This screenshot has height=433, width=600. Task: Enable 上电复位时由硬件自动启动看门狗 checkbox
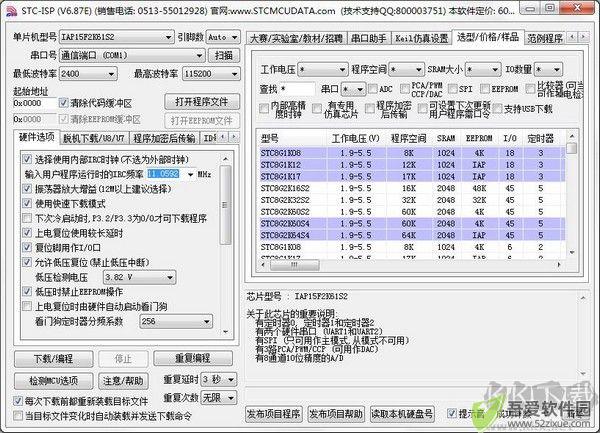point(27,306)
